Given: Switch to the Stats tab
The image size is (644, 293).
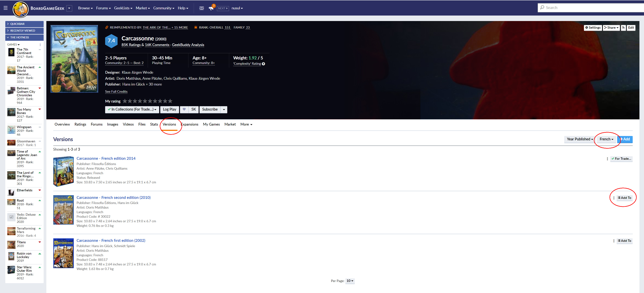Looking at the screenshot, I should [x=154, y=124].
